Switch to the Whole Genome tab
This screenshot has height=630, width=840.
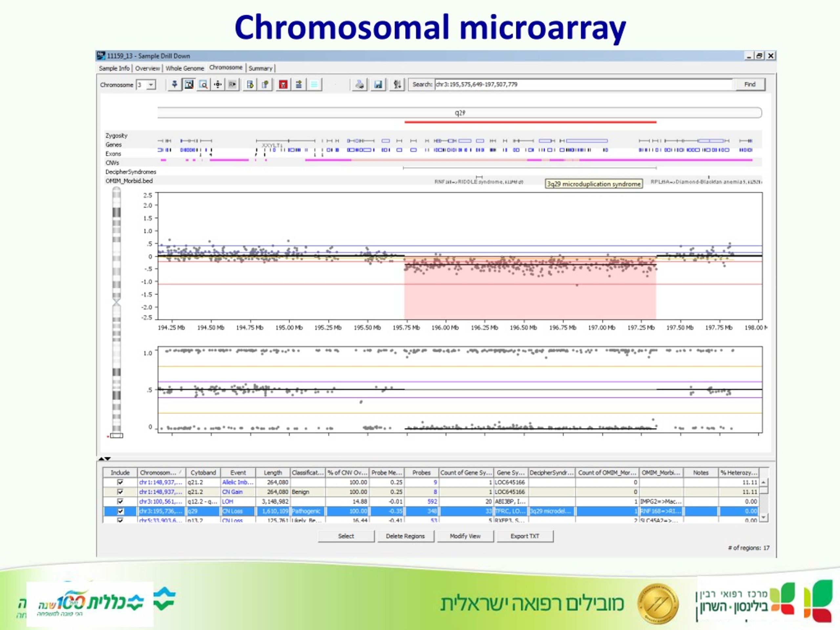pos(184,68)
